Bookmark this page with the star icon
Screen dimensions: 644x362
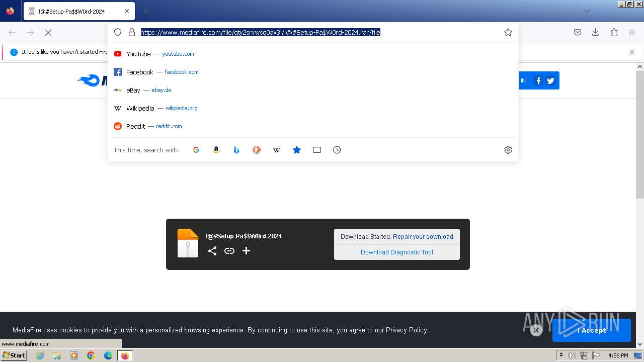[508, 32]
